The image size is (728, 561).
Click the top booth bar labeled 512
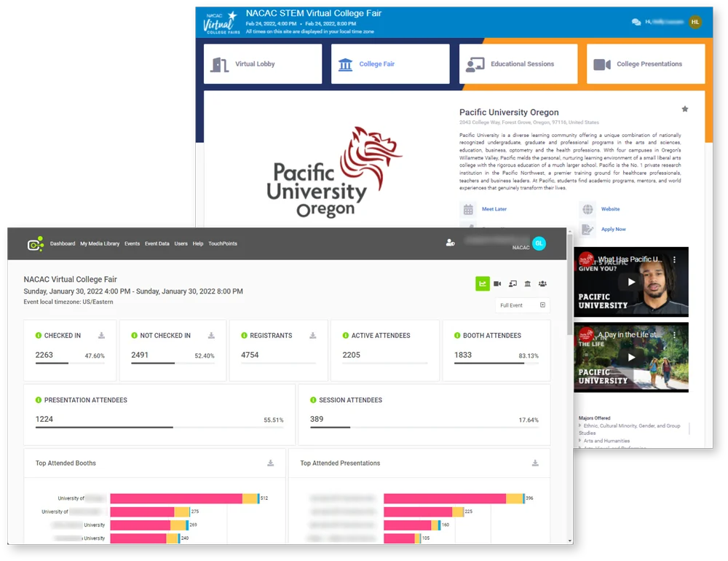point(185,498)
